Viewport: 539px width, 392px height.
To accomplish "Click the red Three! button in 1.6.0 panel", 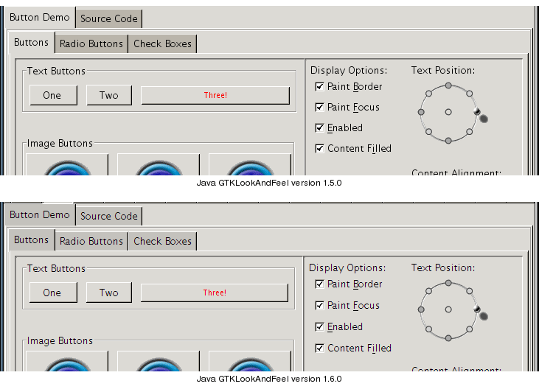I will tap(215, 293).
